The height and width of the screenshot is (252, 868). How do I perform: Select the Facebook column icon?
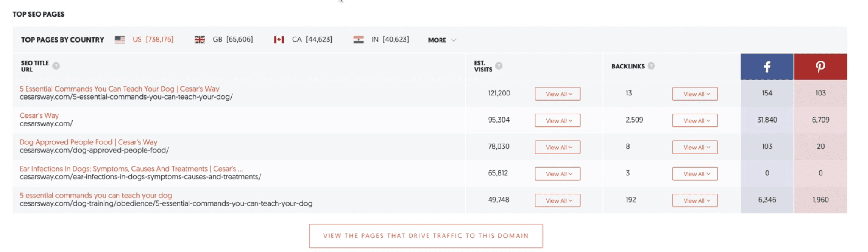[x=766, y=66]
